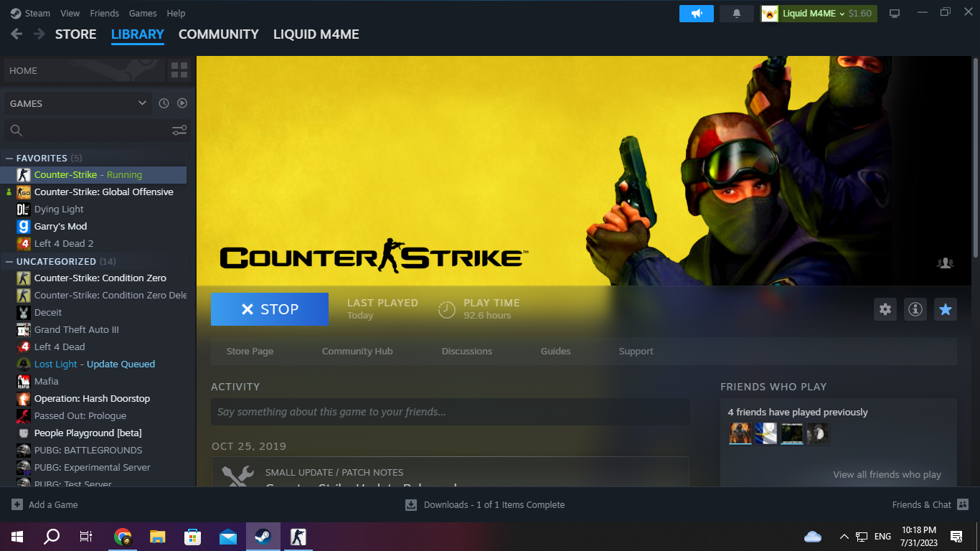This screenshot has height=551, width=980.
Task: Open the game settings gear icon
Action: click(885, 309)
